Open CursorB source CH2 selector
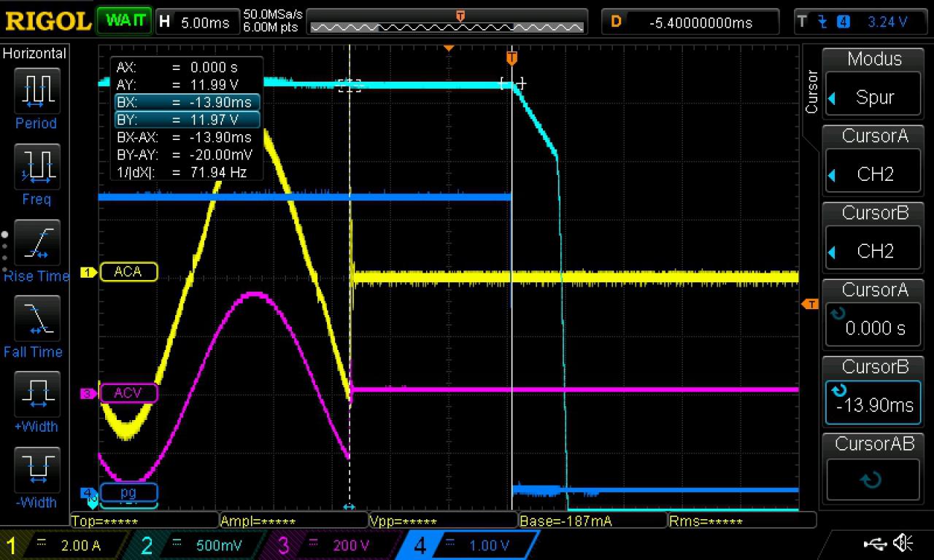The image size is (934, 560). coord(873,236)
